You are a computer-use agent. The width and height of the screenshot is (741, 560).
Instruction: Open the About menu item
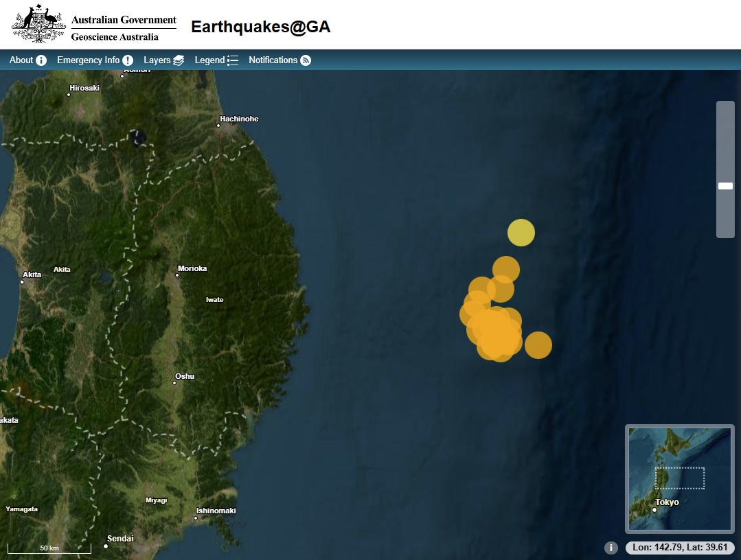[x=28, y=60]
